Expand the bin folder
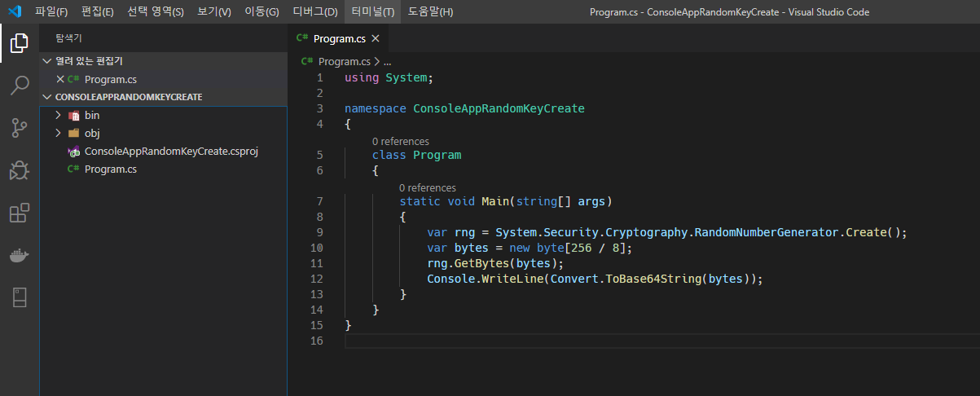Screen dimensions: 980x396 pyautogui.click(x=59, y=116)
